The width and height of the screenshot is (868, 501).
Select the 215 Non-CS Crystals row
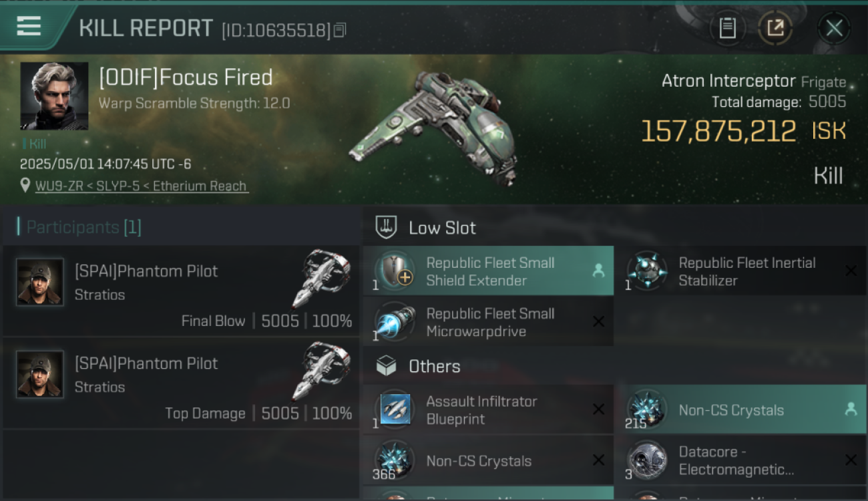[x=740, y=409]
